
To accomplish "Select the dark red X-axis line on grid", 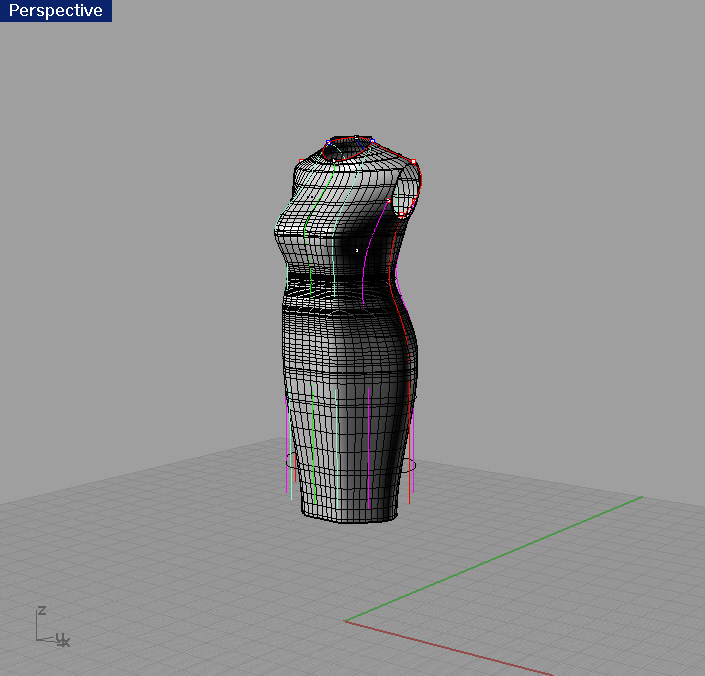I will pos(449,648).
